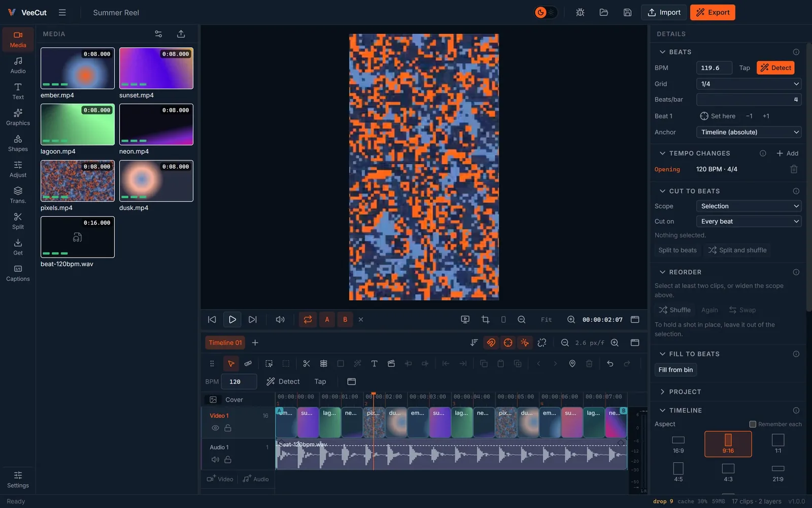Viewport: 812px width, 508px height.
Task: Toggle the dark/light theme switch
Action: pyautogui.click(x=546, y=13)
